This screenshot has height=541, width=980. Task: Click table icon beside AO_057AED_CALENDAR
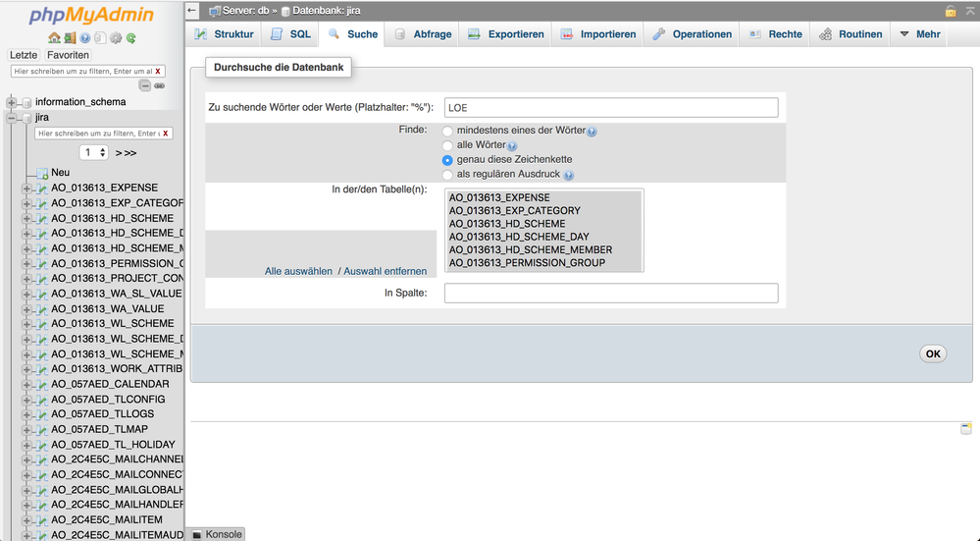pyautogui.click(x=42, y=384)
